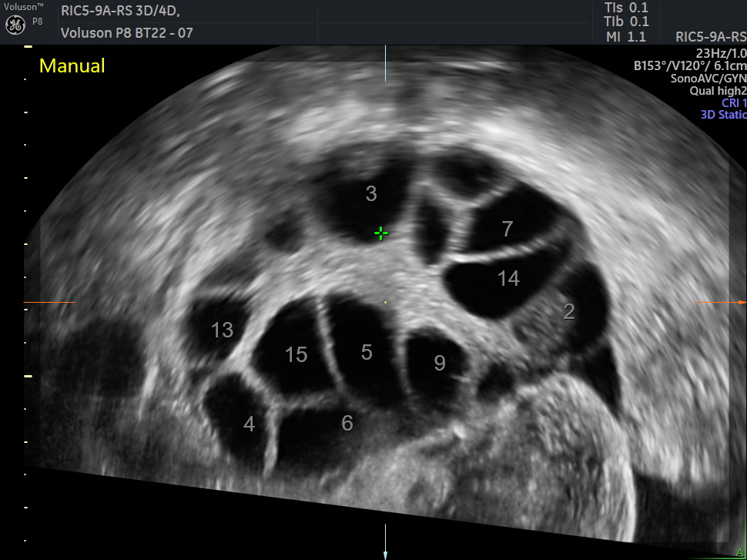The height and width of the screenshot is (560, 747).
Task: Click the GE logo icon
Action: [x=15, y=25]
